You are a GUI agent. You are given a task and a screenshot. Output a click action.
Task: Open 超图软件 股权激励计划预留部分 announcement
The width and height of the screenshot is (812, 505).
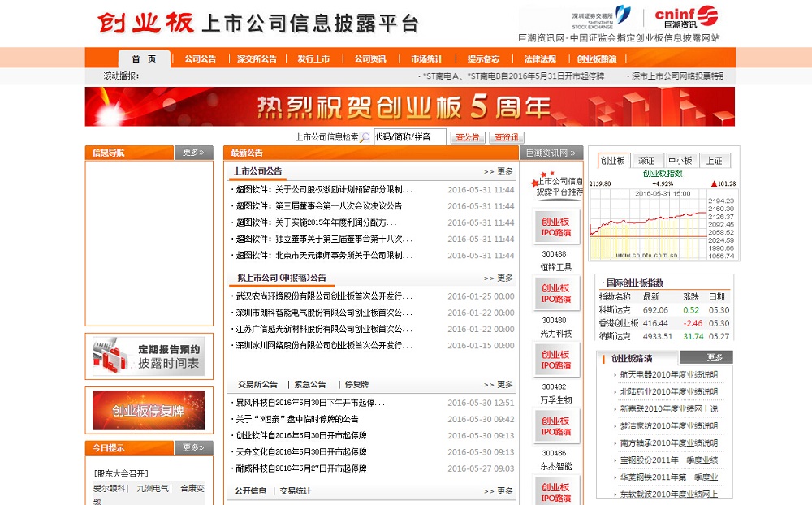pos(324,189)
